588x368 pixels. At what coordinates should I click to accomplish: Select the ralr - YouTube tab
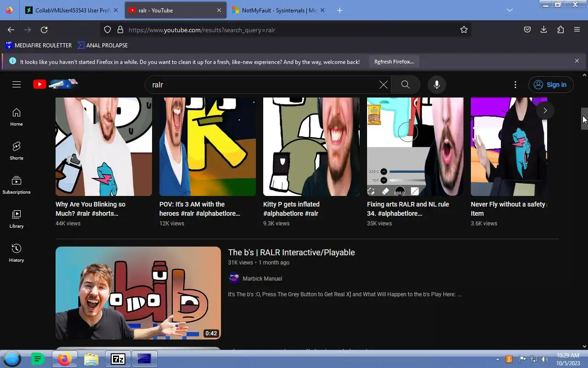(175, 10)
